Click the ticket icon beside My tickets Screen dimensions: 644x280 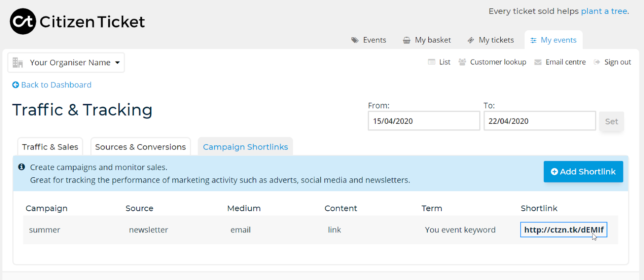point(471,40)
